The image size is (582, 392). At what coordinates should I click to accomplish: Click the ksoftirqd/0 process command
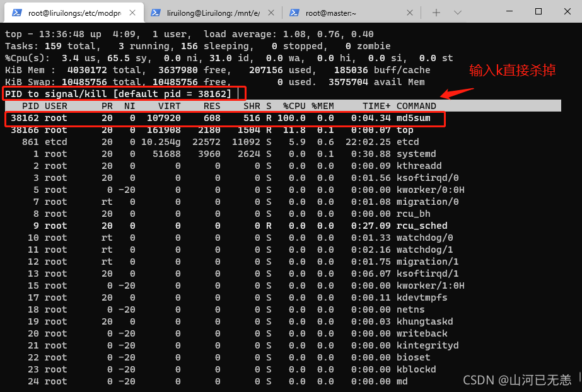pyautogui.click(x=428, y=178)
